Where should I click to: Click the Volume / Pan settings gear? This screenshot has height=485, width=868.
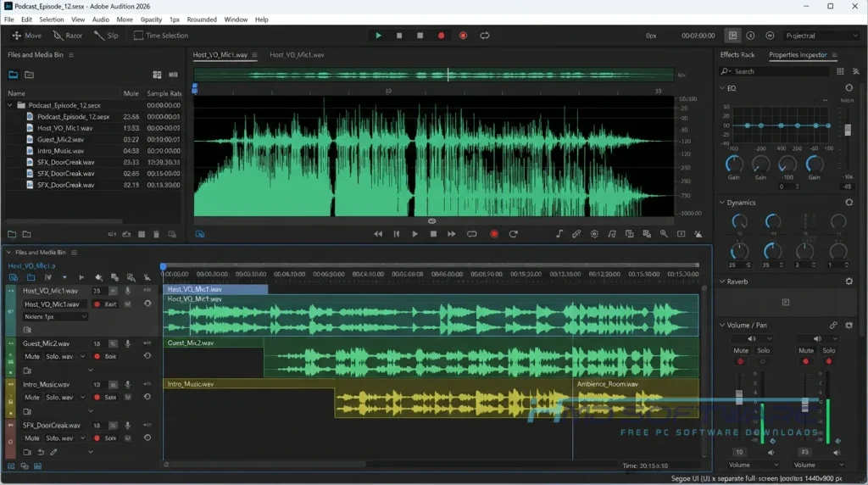click(849, 325)
